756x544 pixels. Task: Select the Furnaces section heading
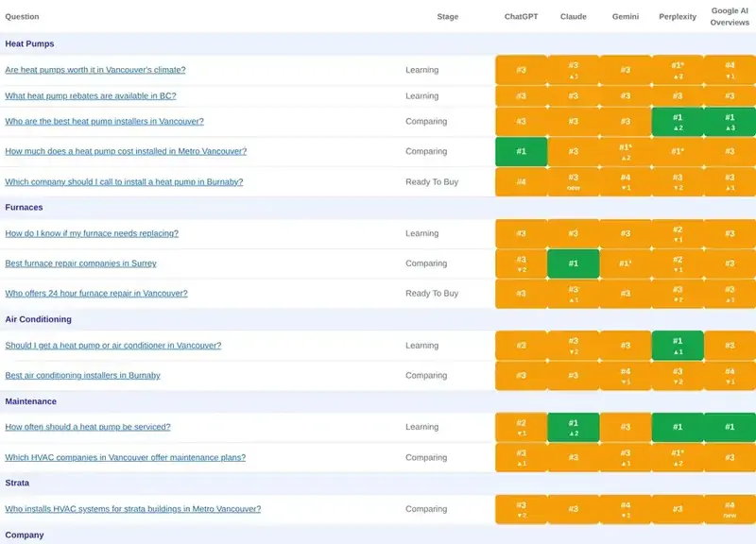click(x=25, y=208)
